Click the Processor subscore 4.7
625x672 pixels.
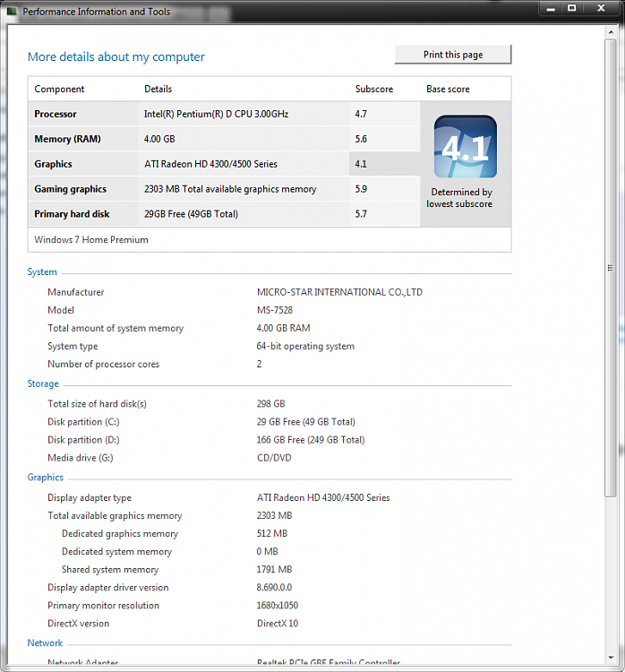[x=361, y=114]
